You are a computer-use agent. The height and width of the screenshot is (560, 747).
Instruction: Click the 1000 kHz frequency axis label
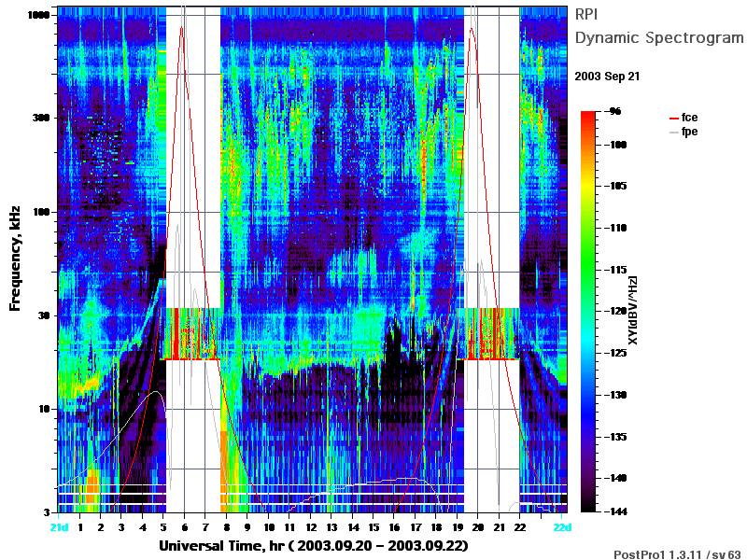(x=38, y=15)
